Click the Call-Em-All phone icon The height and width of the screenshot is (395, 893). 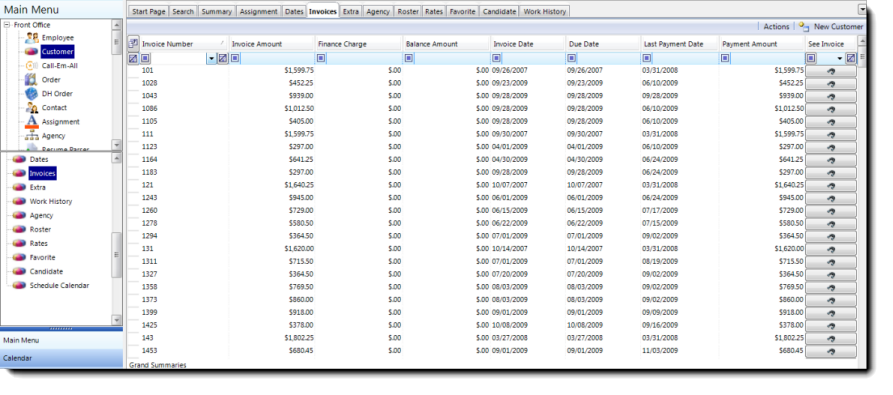(x=32, y=66)
